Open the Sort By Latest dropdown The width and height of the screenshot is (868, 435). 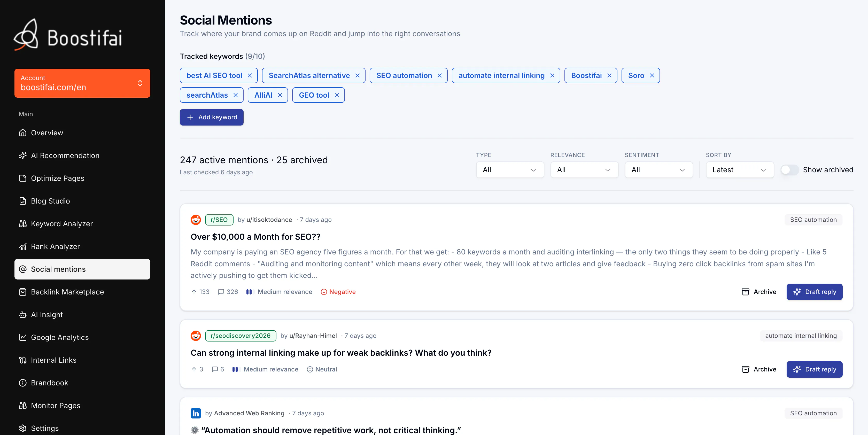(740, 170)
